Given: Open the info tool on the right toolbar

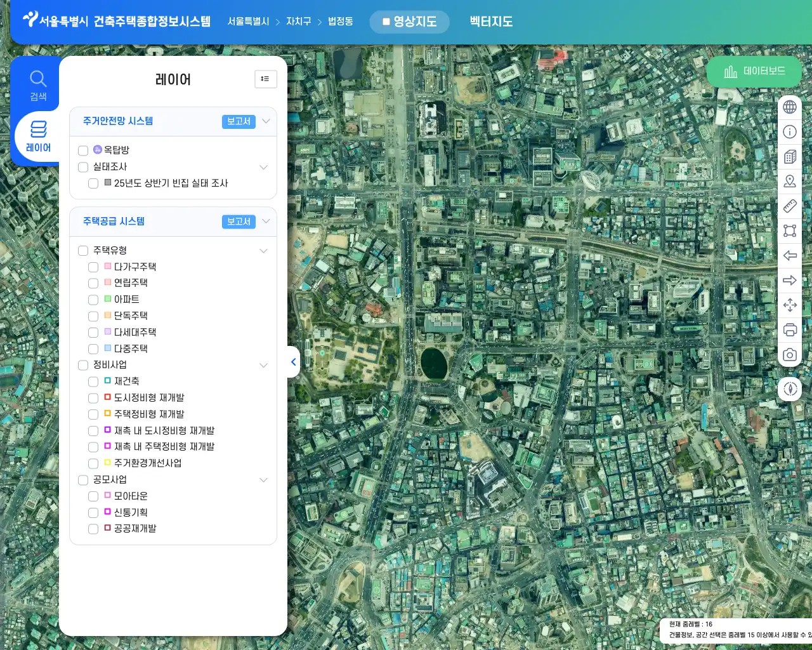Looking at the screenshot, I should [790, 131].
